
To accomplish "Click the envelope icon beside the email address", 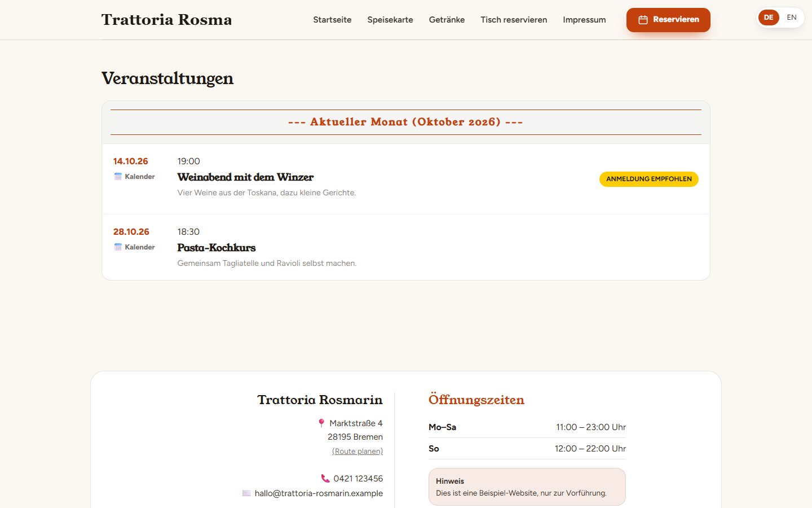I will coord(246,493).
